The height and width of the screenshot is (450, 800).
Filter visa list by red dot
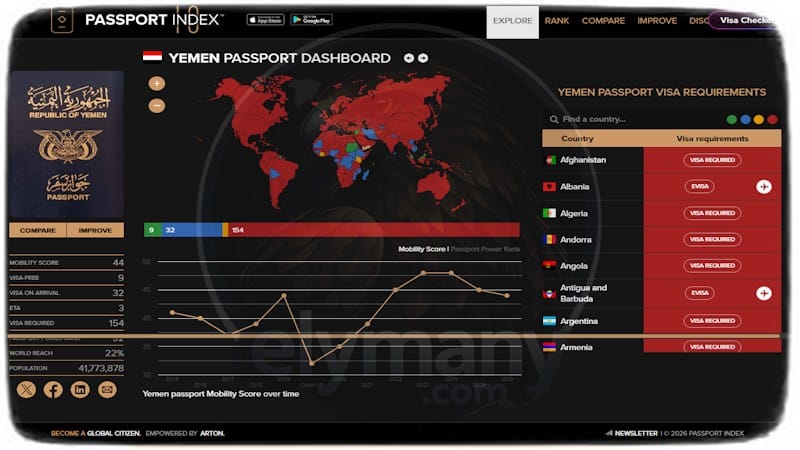[772, 120]
